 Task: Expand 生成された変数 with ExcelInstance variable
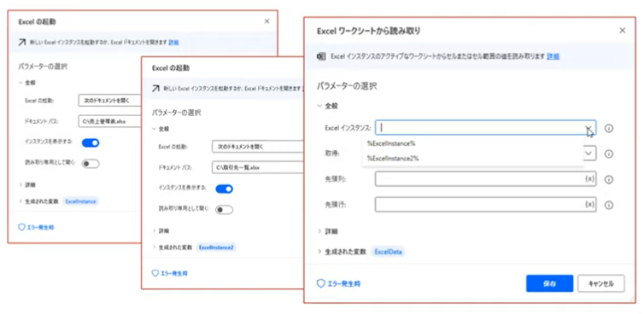(20, 201)
